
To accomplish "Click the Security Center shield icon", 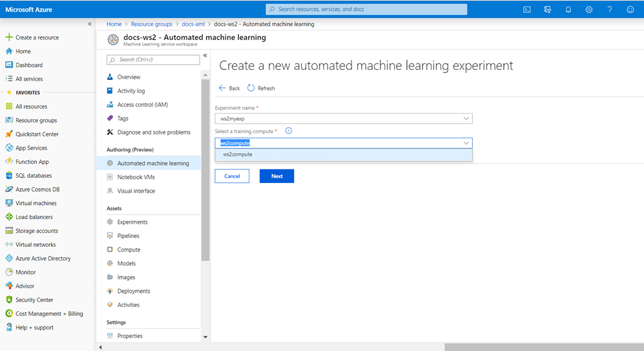I will tap(9, 300).
